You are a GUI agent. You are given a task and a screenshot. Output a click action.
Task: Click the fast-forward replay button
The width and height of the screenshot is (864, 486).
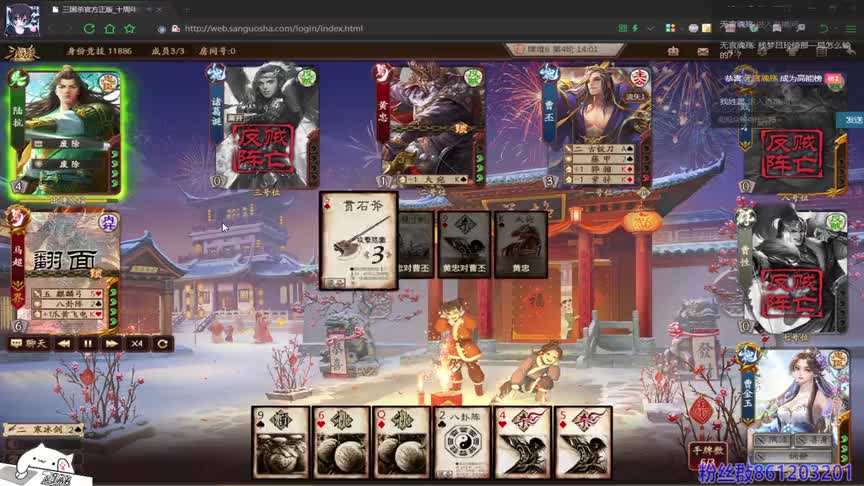[111, 343]
